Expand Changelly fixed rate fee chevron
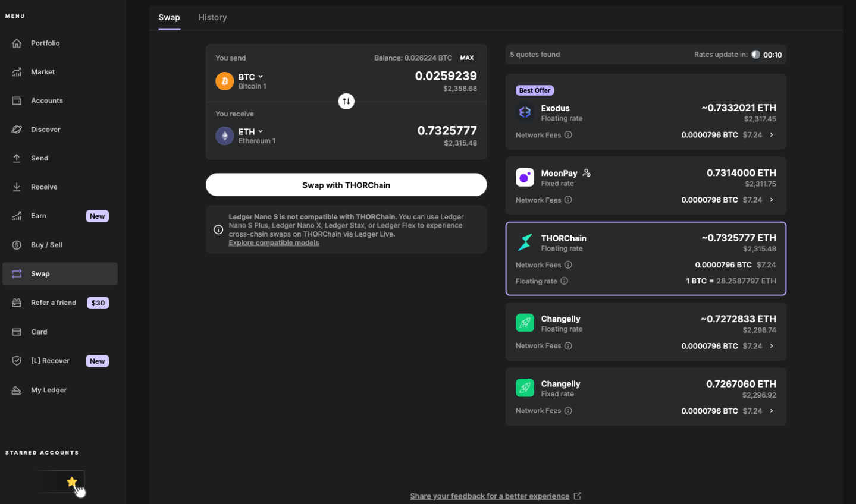Screen dimensions: 856x504 tap(772, 411)
